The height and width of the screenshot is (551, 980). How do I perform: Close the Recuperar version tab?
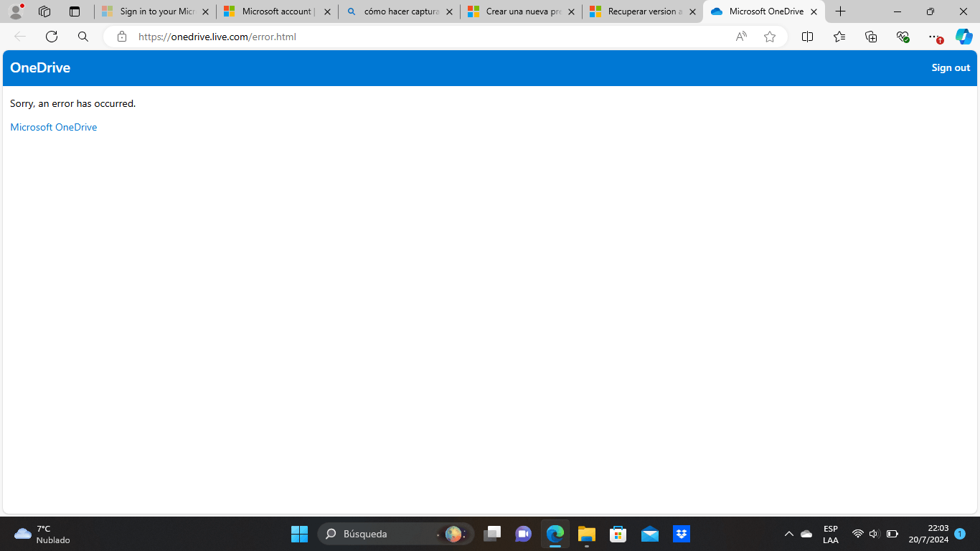[x=693, y=11]
